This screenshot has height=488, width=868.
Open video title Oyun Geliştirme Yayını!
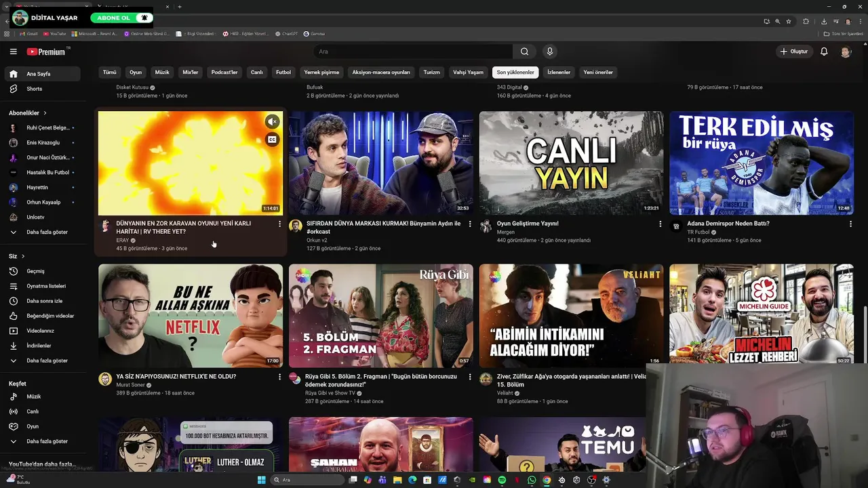tap(528, 224)
